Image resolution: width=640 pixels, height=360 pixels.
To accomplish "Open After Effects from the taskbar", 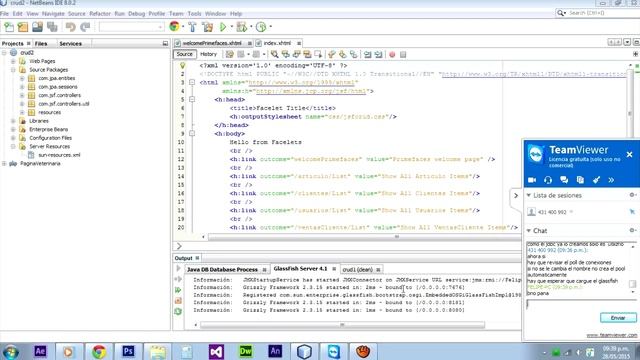I will click(40, 351).
